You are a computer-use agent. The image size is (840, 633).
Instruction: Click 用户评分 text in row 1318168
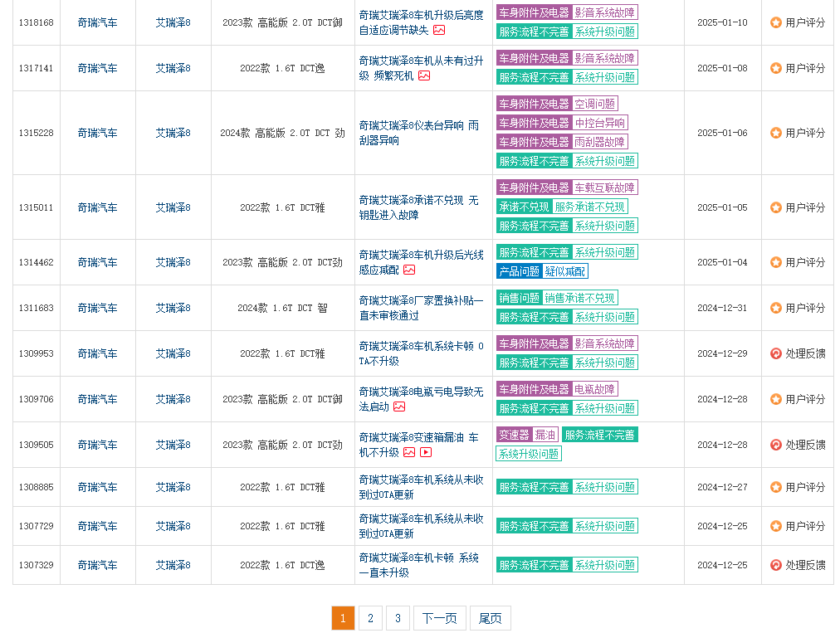click(x=805, y=22)
